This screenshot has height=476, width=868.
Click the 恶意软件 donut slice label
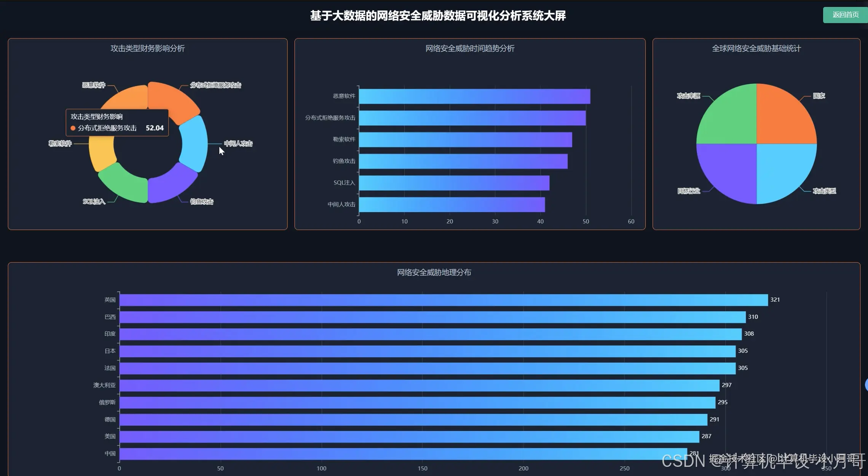coord(94,85)
